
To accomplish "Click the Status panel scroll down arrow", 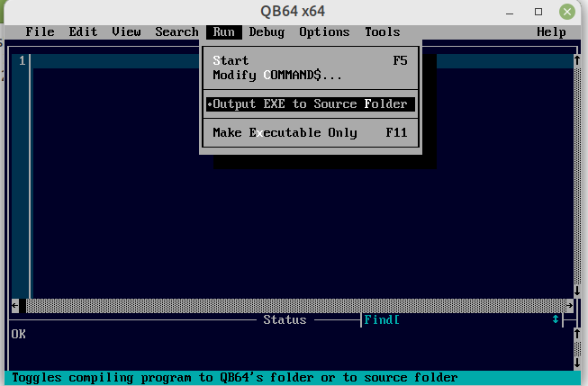I will point(577,363).
